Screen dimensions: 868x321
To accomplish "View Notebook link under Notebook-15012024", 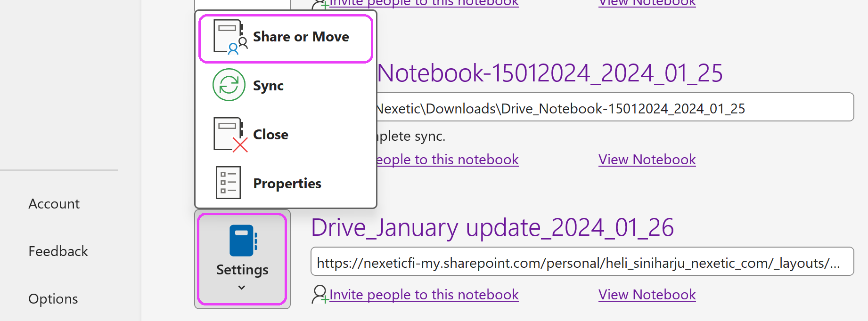I will pyautogui.click(x=647, y=160).
